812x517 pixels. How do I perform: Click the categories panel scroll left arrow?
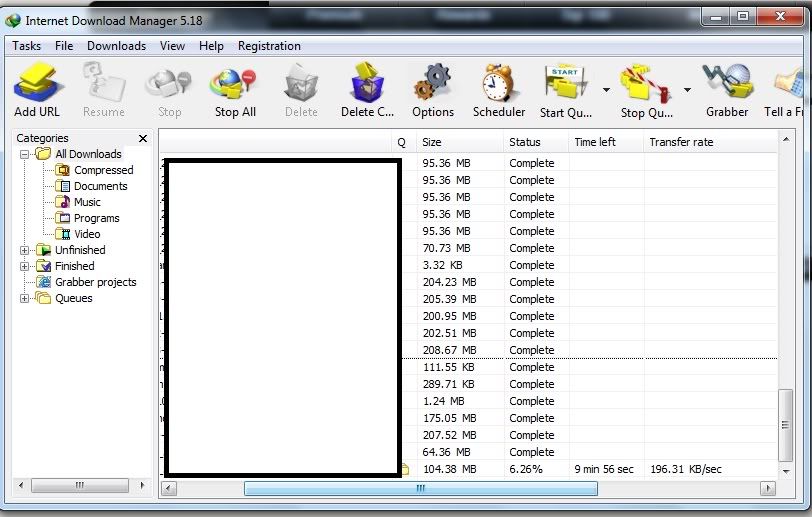pyautogui.click(x=21, y=485)
